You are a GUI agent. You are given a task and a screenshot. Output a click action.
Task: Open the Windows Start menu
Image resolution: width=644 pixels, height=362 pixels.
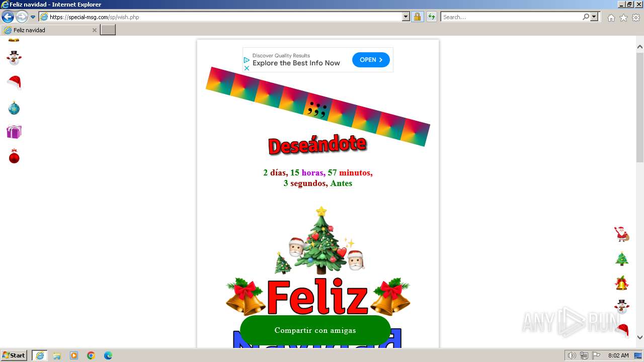(x=14, y=355)
